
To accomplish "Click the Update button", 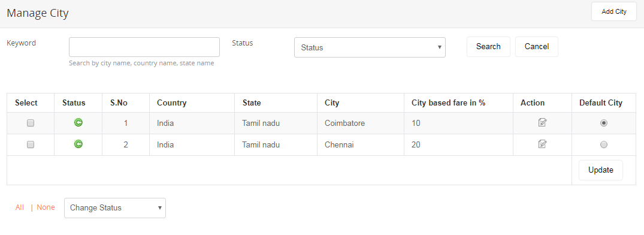I will [600, 170].
